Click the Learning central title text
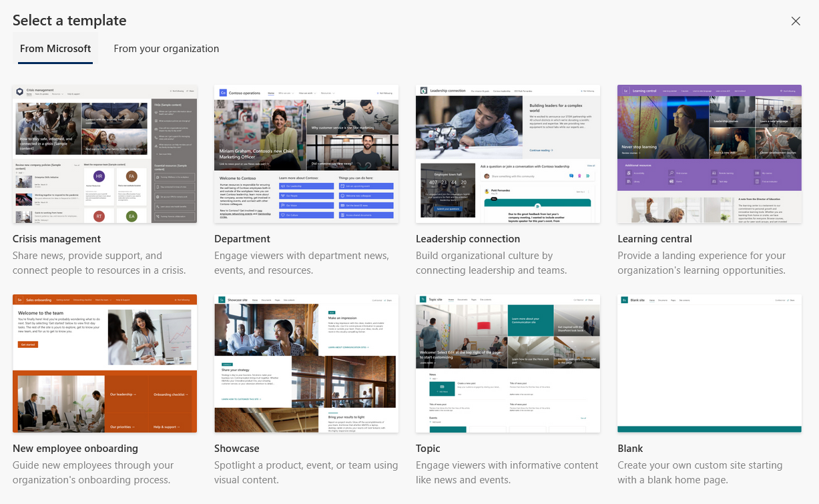The height and width of the screenshot is (504, 819). (655, 239)
